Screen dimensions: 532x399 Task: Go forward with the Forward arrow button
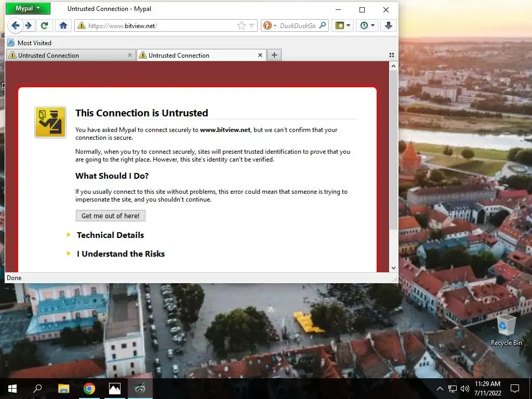[x=29, y=25]
